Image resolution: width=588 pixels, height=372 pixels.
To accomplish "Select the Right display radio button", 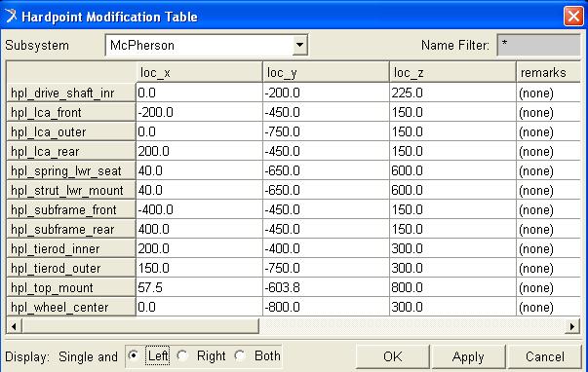I will click(x=182, y=355).
